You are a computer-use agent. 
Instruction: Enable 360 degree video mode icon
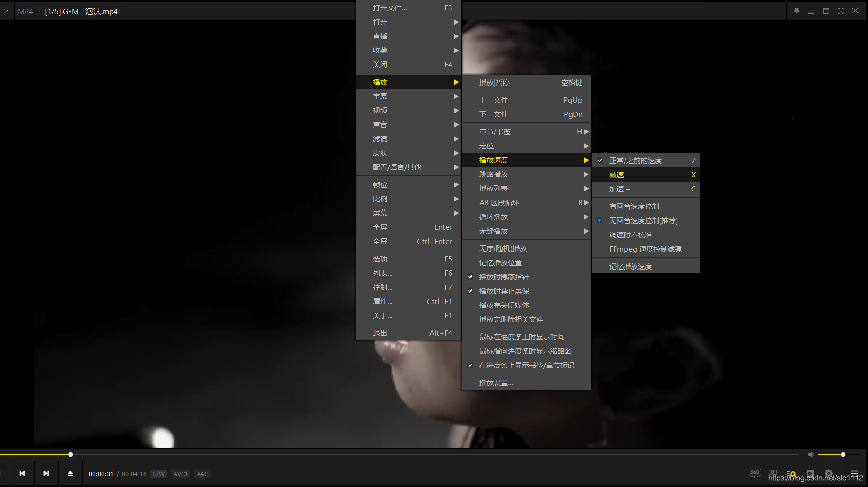[755, 473]
